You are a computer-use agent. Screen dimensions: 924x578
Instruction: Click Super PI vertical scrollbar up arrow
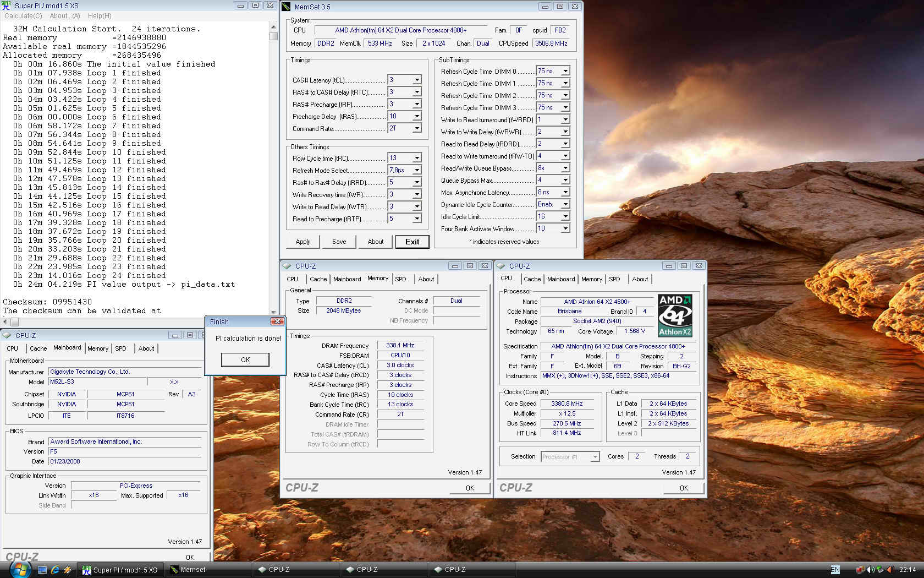coord(273,26)
